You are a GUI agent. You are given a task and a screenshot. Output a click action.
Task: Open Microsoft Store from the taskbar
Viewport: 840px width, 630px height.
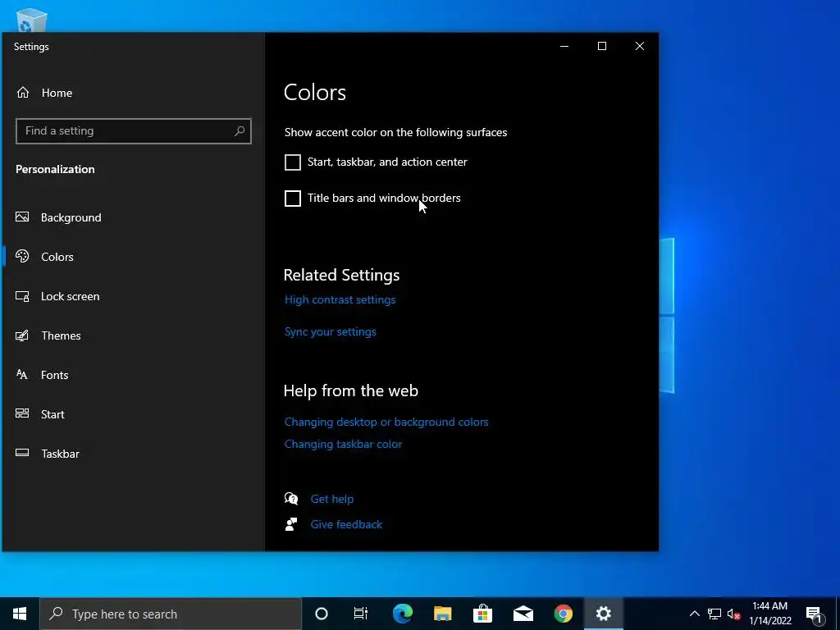coord(482,614)
